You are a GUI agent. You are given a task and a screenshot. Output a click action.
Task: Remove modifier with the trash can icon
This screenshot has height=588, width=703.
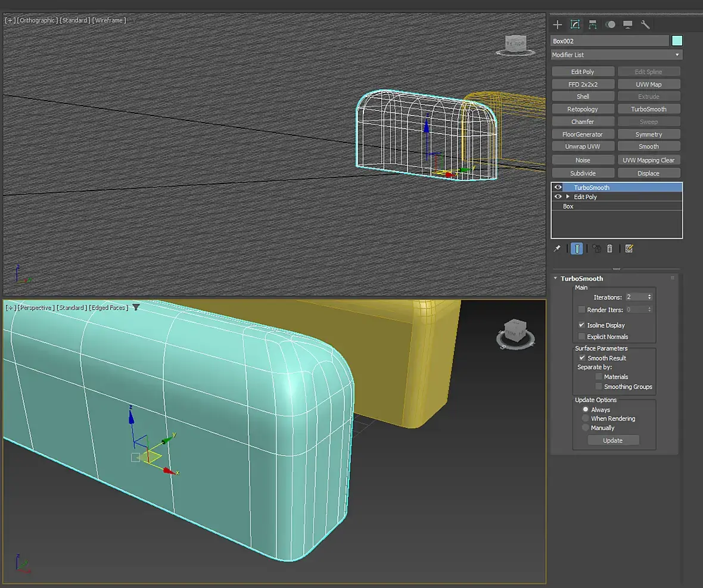coord(609,248)
